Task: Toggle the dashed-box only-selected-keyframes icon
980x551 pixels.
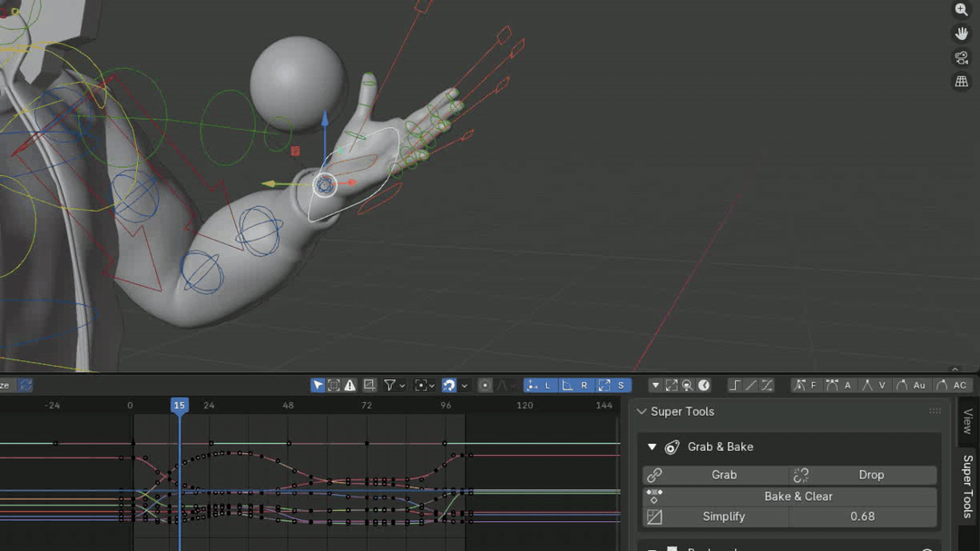Action: point(334,385)
